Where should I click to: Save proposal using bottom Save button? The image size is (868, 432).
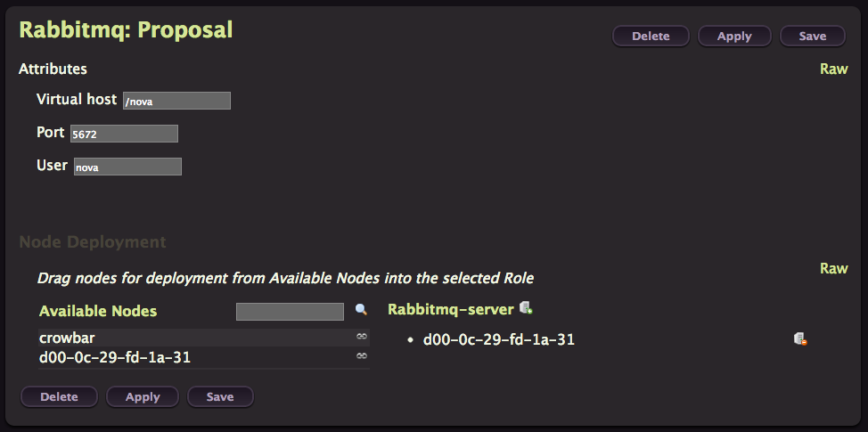click(220, 397)
